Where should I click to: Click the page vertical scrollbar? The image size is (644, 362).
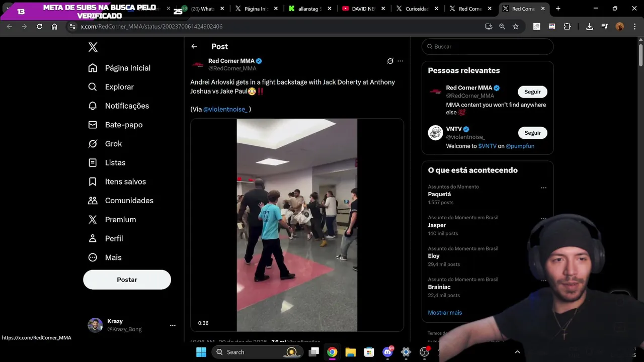tap(640, 55)
